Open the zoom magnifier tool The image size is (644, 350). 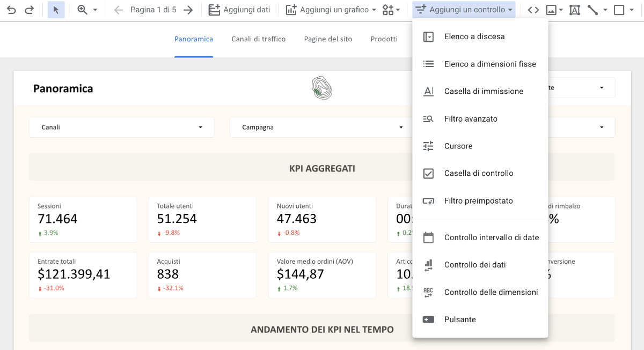click(x=82, y=10)
